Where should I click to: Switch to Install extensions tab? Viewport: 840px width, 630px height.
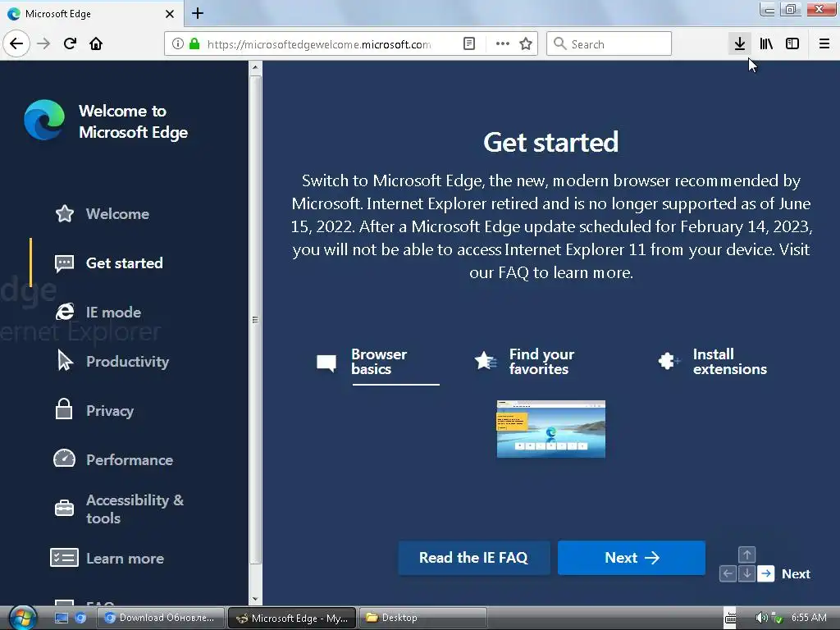(713, 362)
